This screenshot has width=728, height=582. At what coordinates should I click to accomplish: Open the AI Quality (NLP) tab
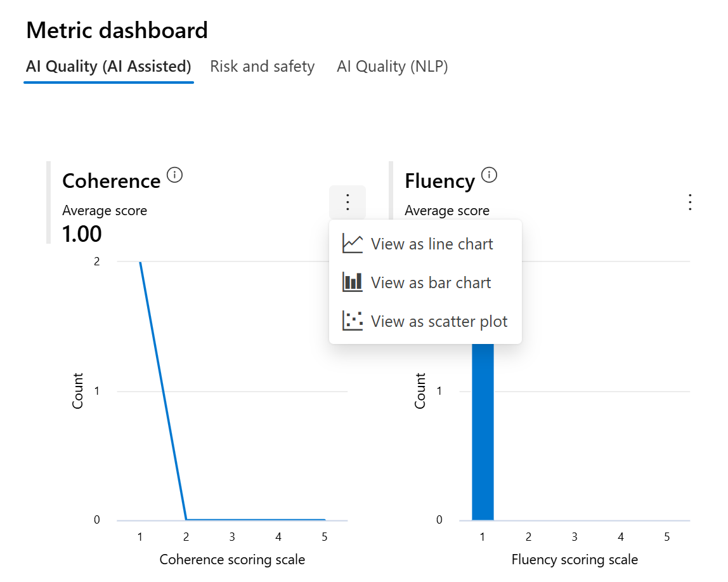tap(393, 67)
